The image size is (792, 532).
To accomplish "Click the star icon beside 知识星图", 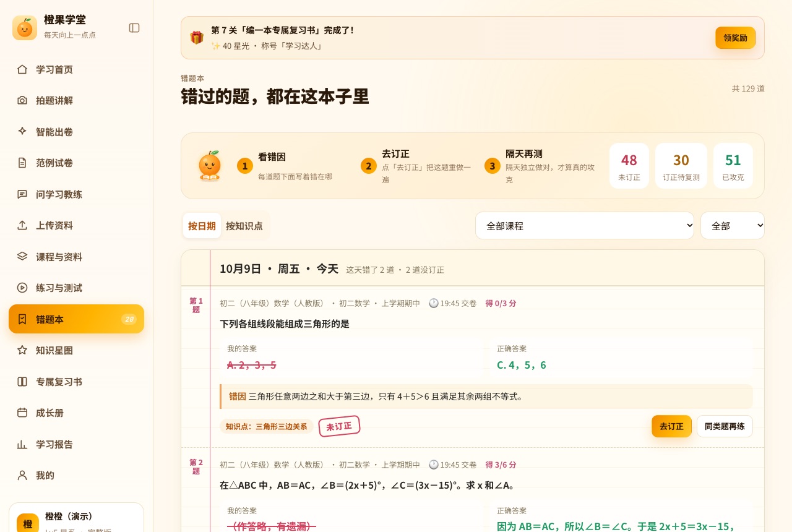I will (22, 350).
